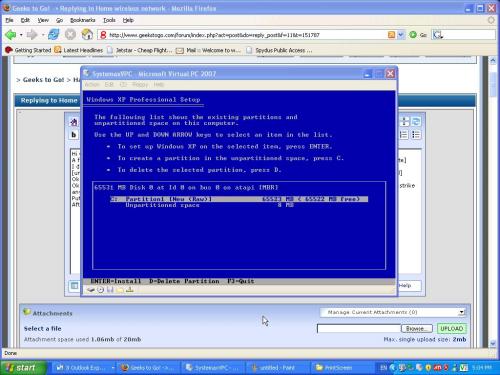
Task: Click the 'Replying to Home' forum header
Action: [x=49, y=100]
